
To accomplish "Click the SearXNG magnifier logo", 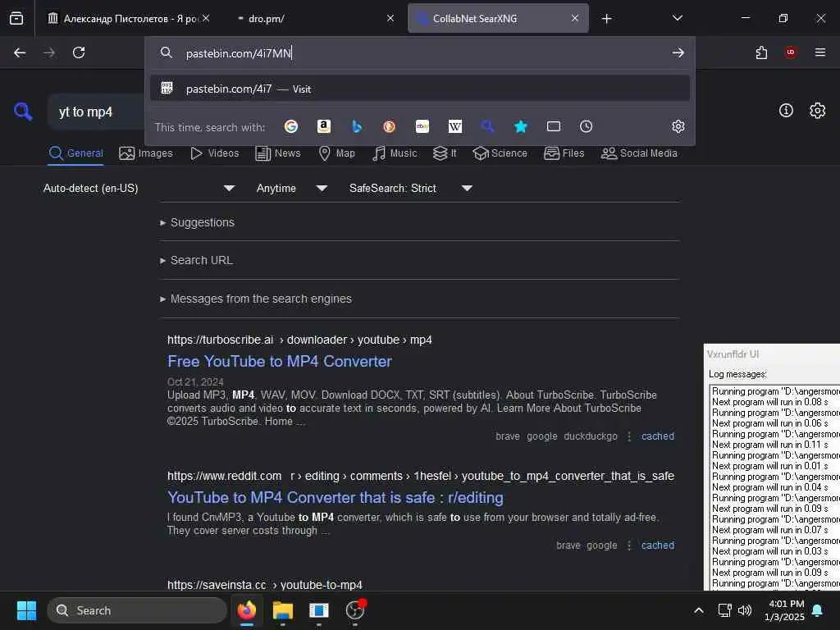I will 23,112.
